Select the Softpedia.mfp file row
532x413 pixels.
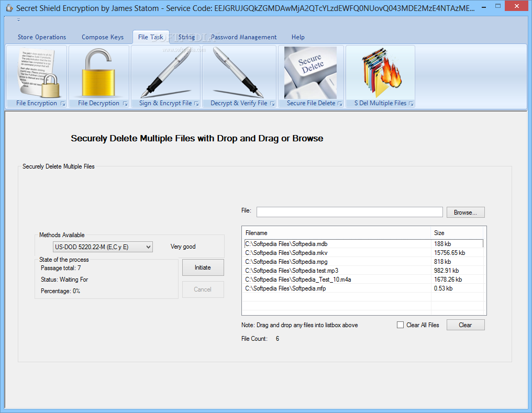click(x=363, y=288)
